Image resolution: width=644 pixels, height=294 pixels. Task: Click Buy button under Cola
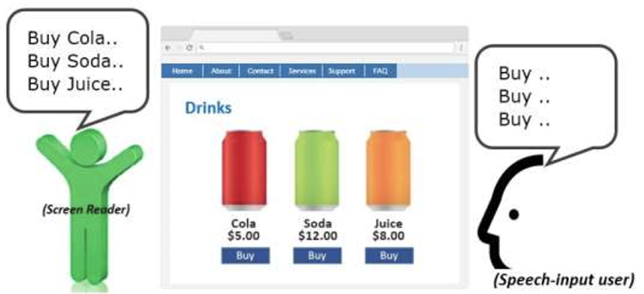(245, 256)
